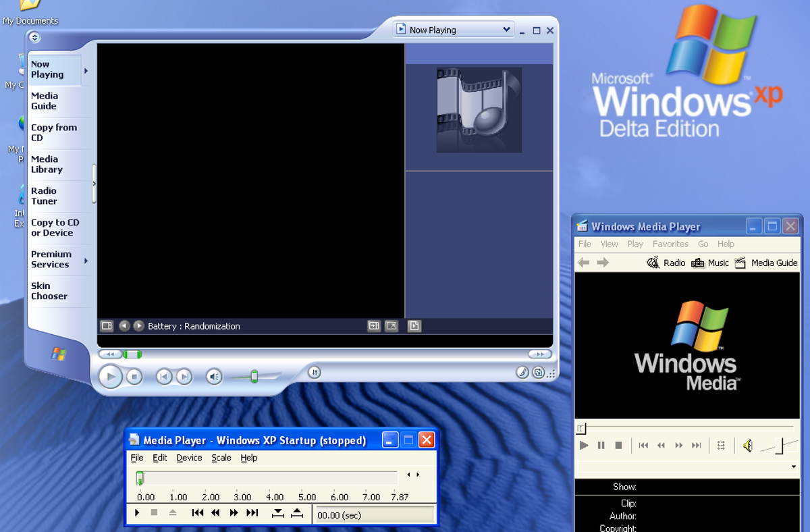This screenshot has width=810, height=532.
Task: Click the Music toolbar icon
Action: (710, 263)
